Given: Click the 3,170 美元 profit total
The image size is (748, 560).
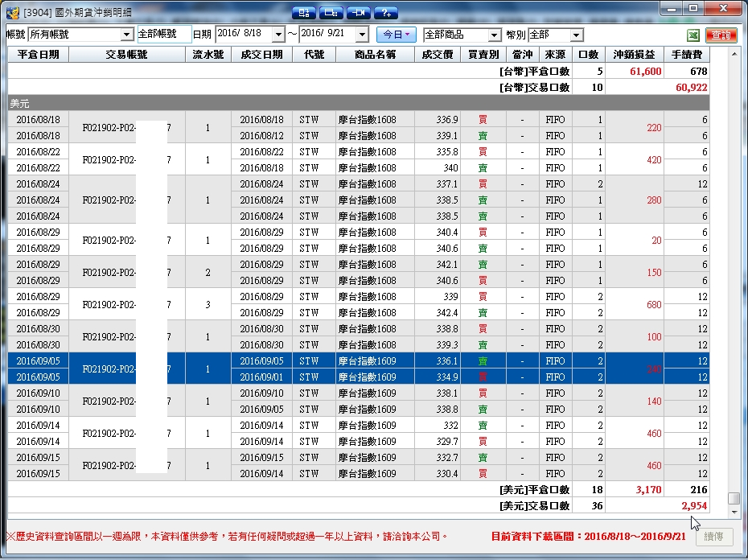Looking at the screenshot, I should coord(649,490).
